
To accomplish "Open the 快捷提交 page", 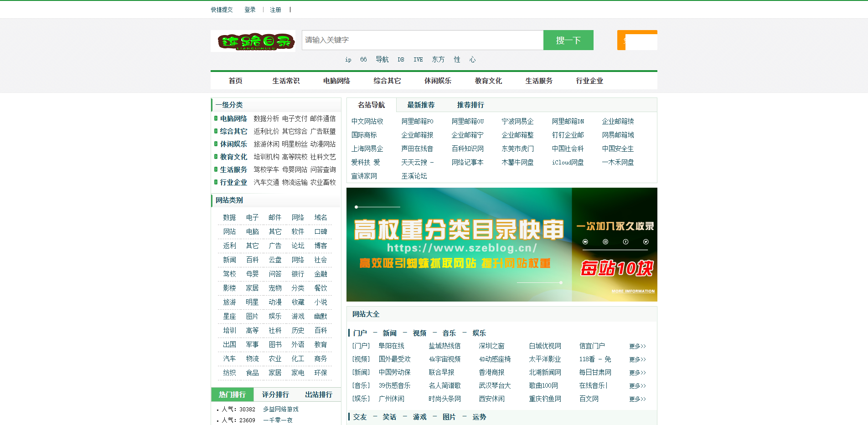I will coord(222,9).
